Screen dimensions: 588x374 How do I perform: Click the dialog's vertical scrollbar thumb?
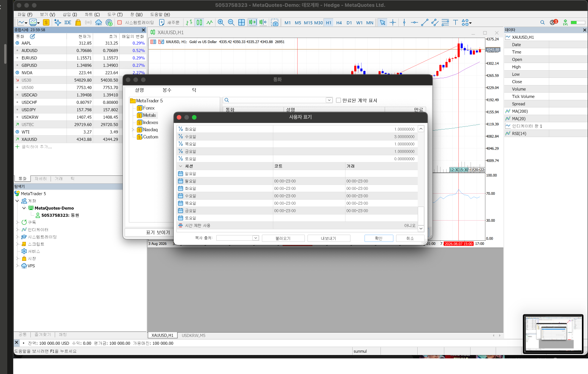tap(421, 216)
